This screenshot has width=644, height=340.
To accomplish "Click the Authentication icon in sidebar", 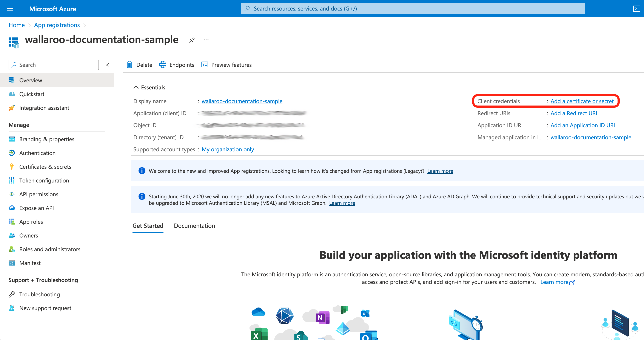I will click(x=11, y=152).
